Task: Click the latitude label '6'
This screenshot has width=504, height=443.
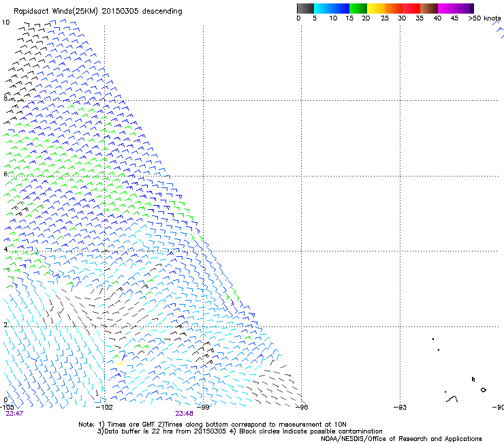Action: point(5,174)
